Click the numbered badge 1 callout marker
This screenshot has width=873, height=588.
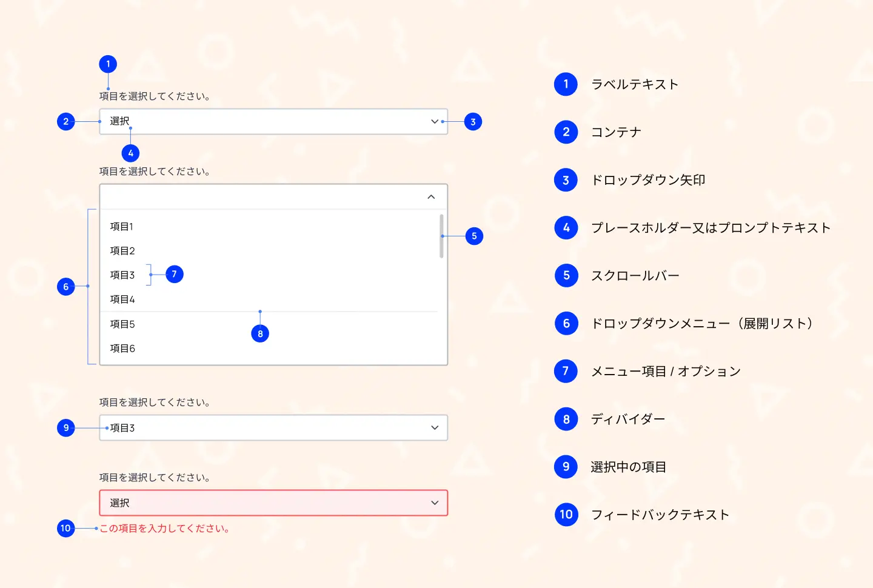(107, 64)
